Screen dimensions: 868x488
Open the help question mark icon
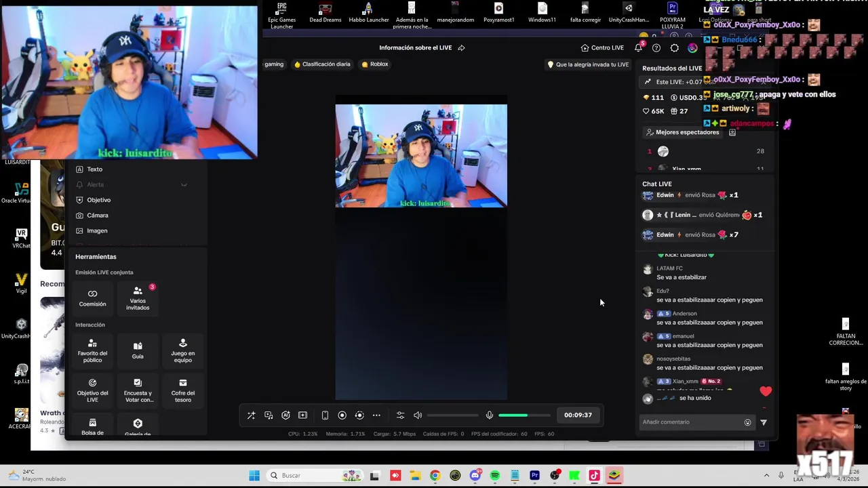[x=656, y=48]
